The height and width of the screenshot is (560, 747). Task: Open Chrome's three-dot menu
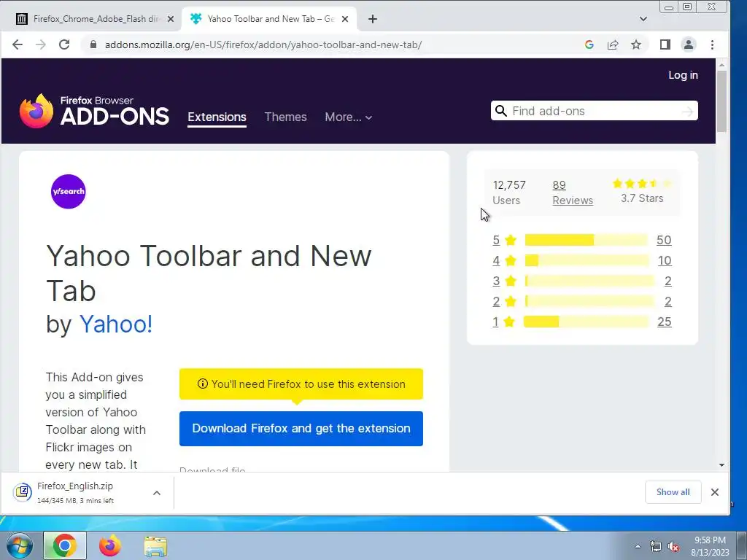(x=712, y=44)
